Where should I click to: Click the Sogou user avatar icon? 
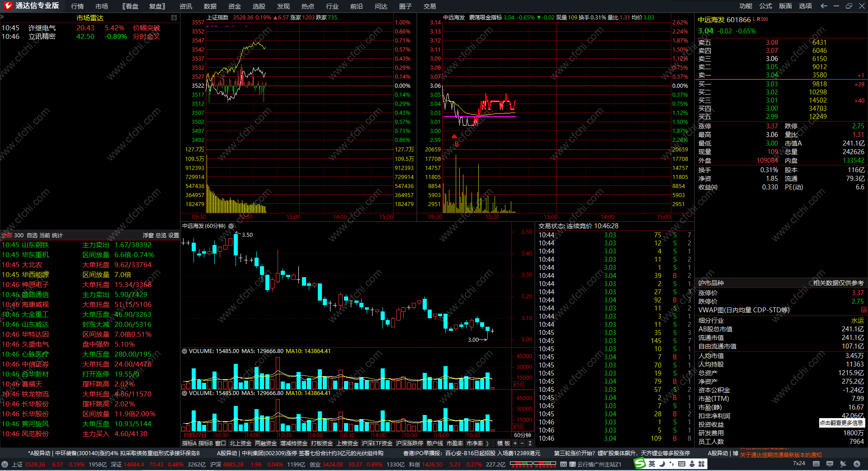(692, 464)
